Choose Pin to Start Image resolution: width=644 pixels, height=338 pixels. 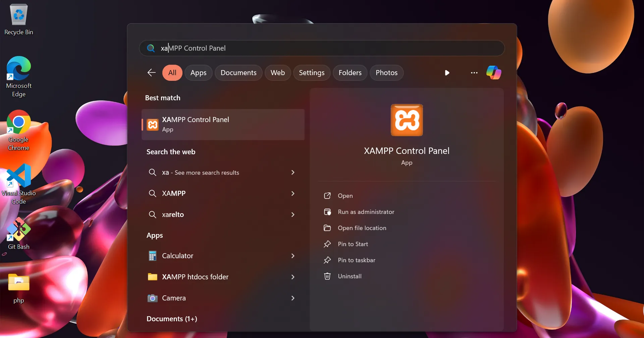pyautogui.click(x=353, y=244)
